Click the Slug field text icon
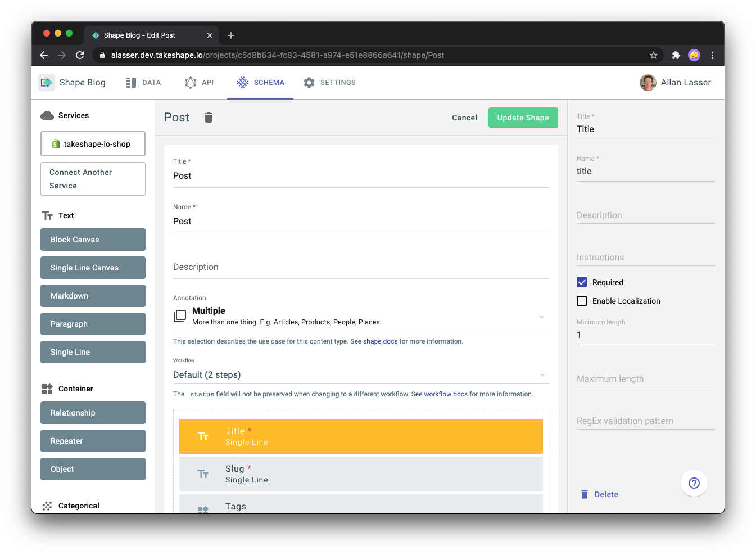This screenshot has height=555, width=756. point(203,474)
